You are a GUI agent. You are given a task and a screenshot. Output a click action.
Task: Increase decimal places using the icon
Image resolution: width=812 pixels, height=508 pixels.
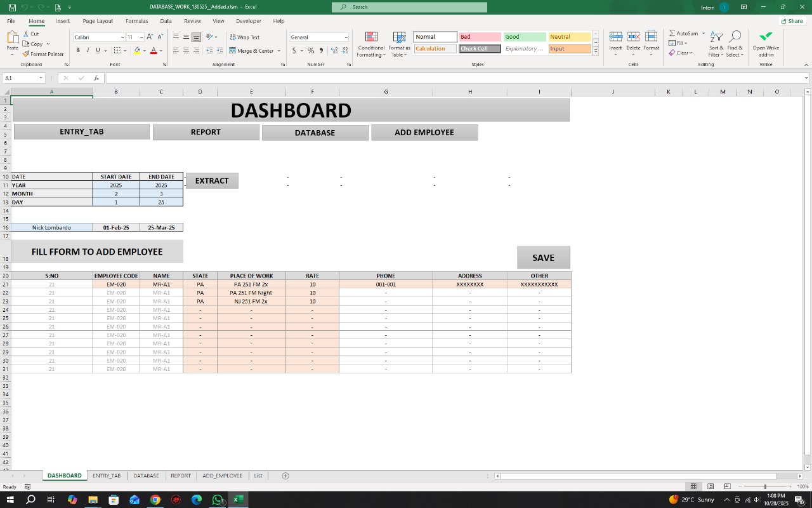click(x=332, y=50)
